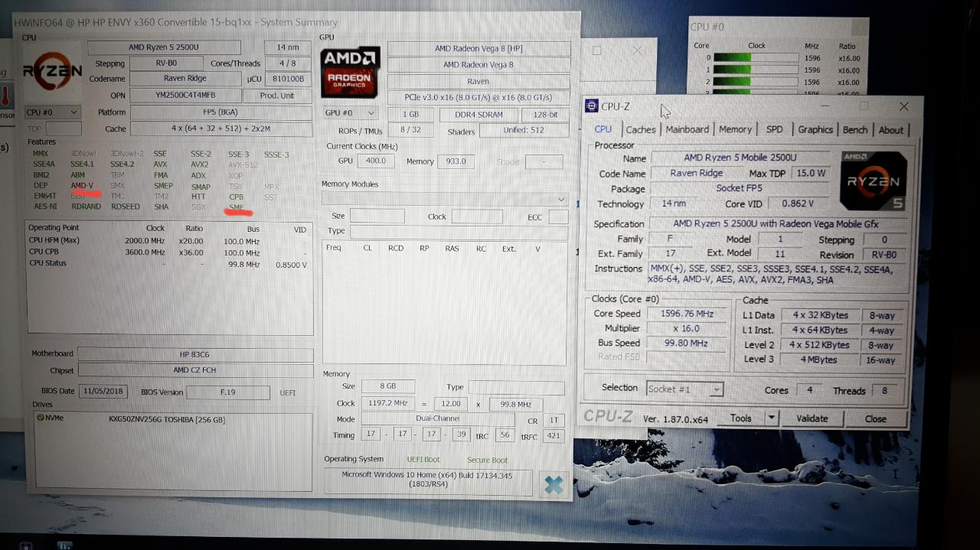Image resolution: width=980 pixels, height=550 pixels.
Task: Click the red thermometer sensors icon
Action: (4, 96)
